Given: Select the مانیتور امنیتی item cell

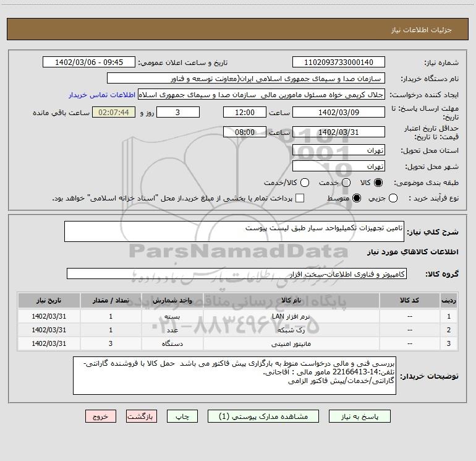Looking at the screenshot, I should [291, 343].
